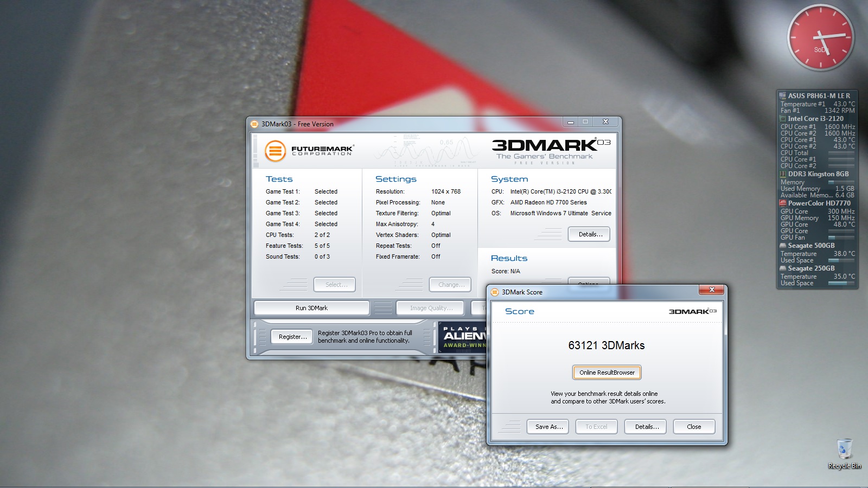This screenshot has height=488, width=868.
Task: Click the Repeat Tests value Off
Action: tap(436, 246)
